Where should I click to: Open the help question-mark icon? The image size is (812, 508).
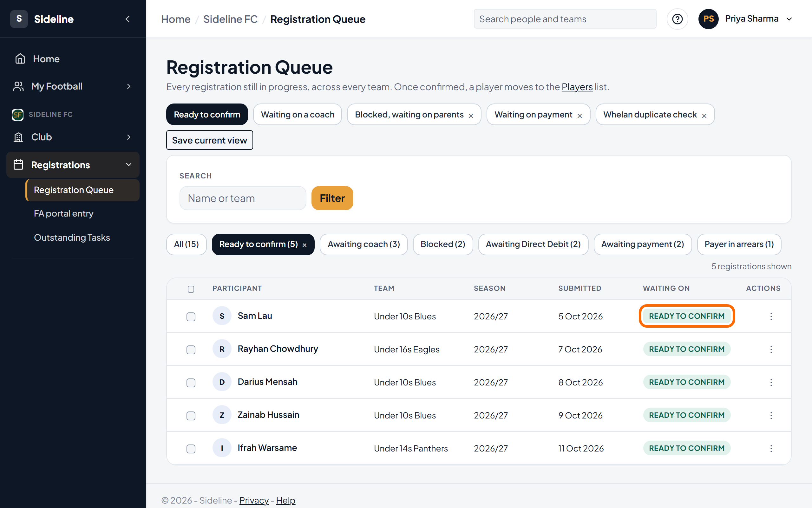point(677,19)
